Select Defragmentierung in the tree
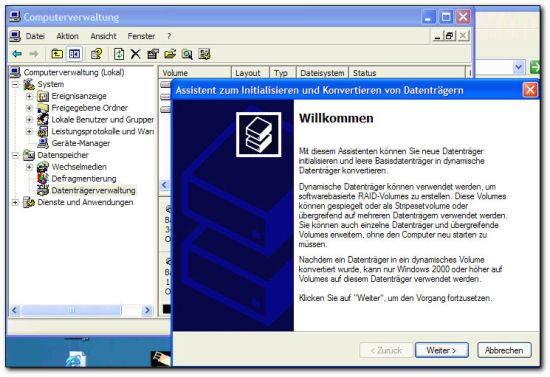The image size is (550, 377). click(83, 179)
